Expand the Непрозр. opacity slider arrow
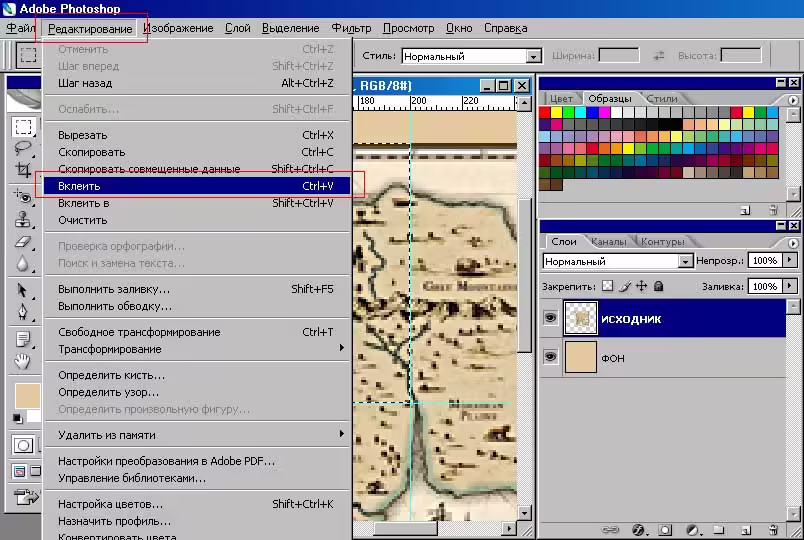 pyautogui.click(x=790, y=261)
